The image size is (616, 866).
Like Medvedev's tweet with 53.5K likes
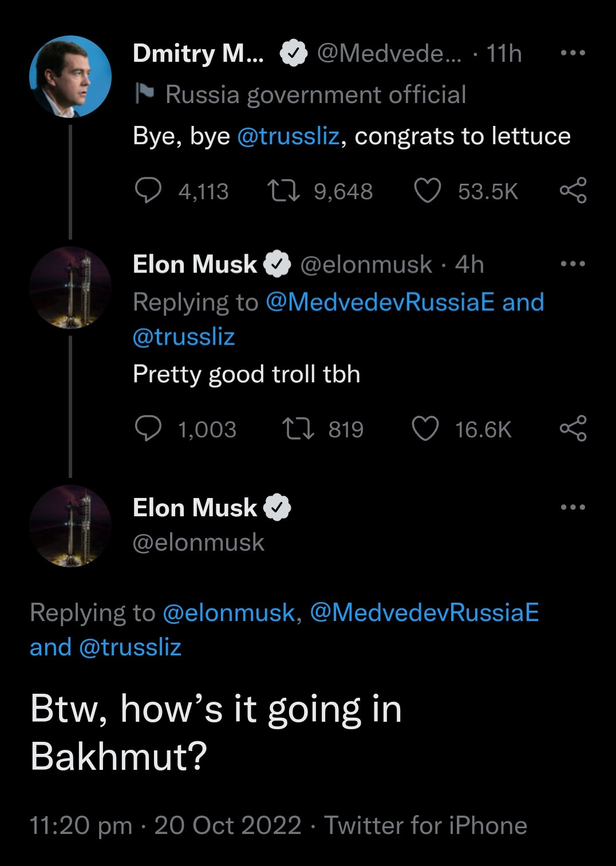click(428, 191)
